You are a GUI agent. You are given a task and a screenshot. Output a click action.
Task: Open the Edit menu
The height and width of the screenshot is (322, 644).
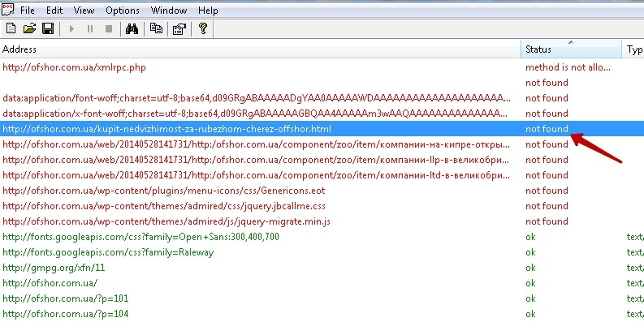54,11
